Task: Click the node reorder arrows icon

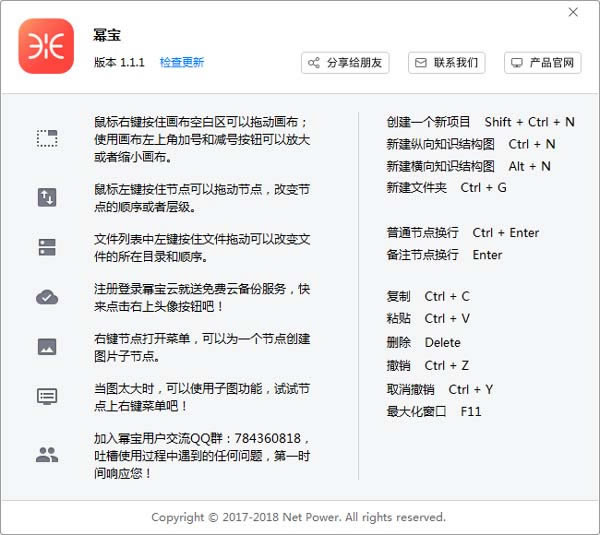Action: click(x=47, y=197)
